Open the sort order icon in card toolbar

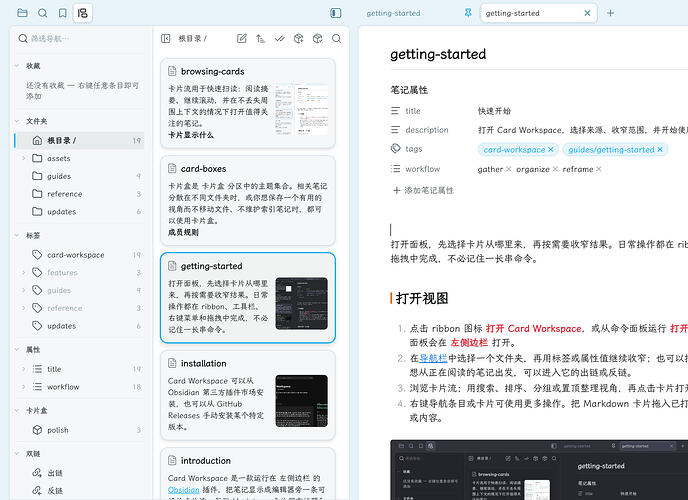(261, 39)
